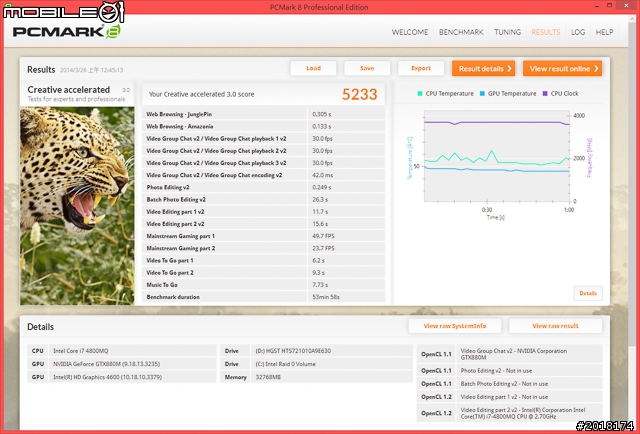The width and height of the screenshot is (640, 434).
Task: Click the GPU Temperature legend swatch
Action: [x=482, y=93]
